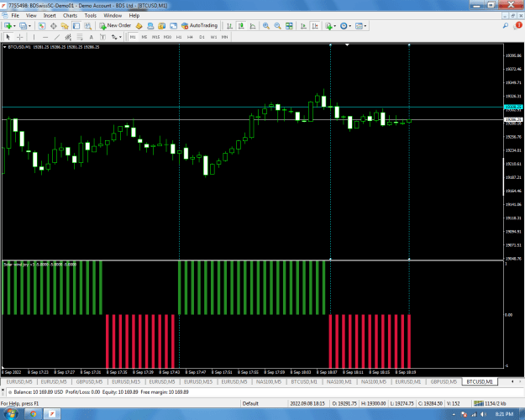This screenshot has height=420, width=525.
Task: Switch to M30 timeframe
Action: (x=167, y=37)
